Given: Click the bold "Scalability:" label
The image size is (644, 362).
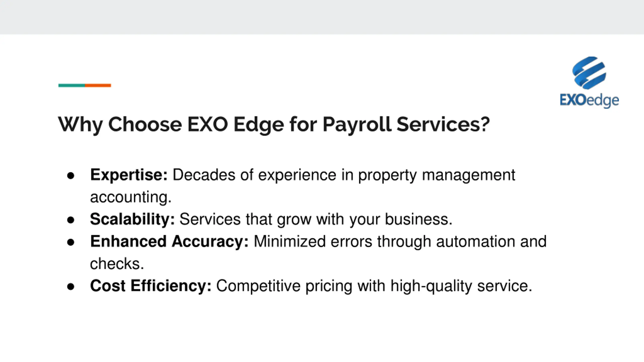Looking at the screenshot, I should coord(132,219).
